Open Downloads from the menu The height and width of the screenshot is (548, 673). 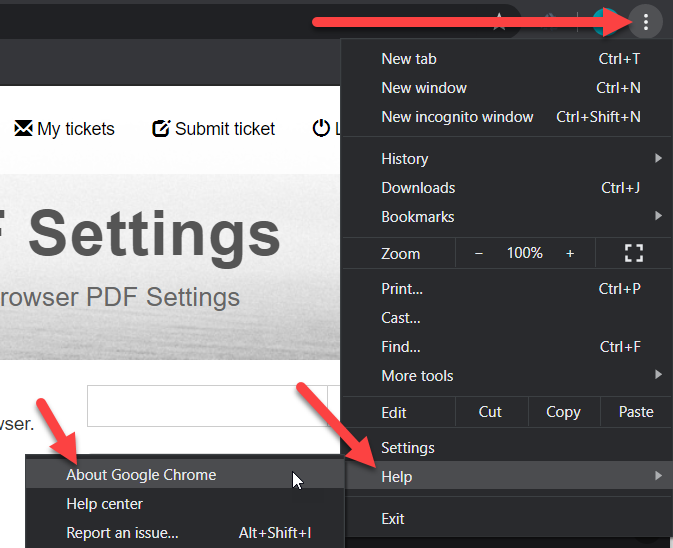click(418, 187)
